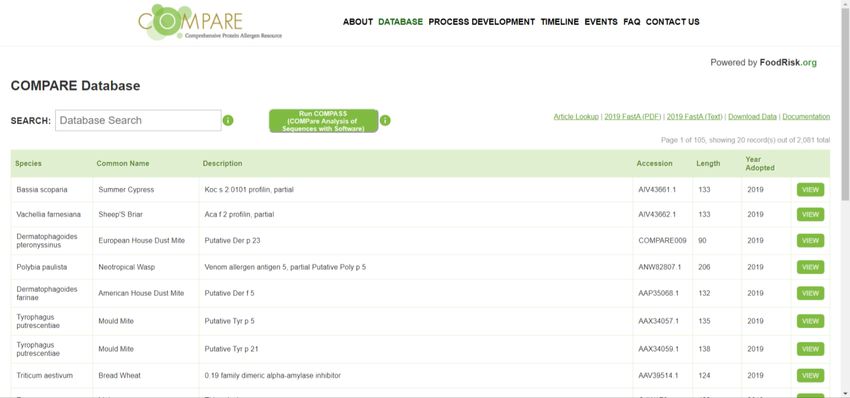Click the info icon next to Run COMPASS
Viewport: 850px width, 398px height.
point(385,120)
